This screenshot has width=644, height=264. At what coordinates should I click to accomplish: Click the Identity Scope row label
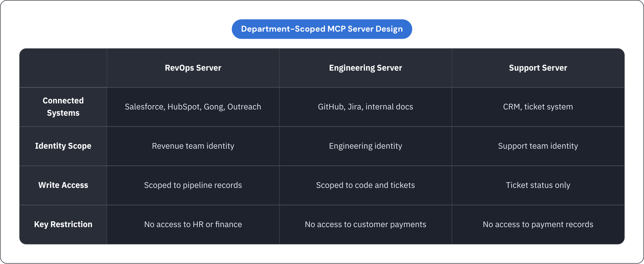[x=63, y=146]
